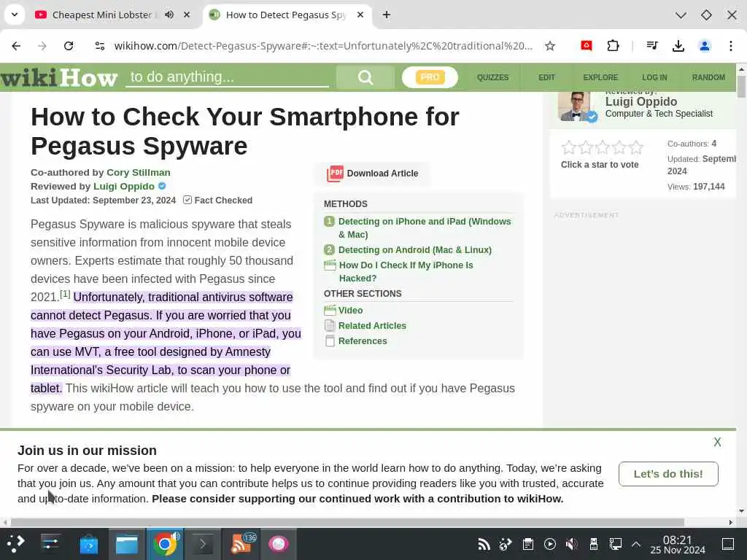Open wikiHow PRO
This screenshot has height=560, width=747.
point(430,77)
